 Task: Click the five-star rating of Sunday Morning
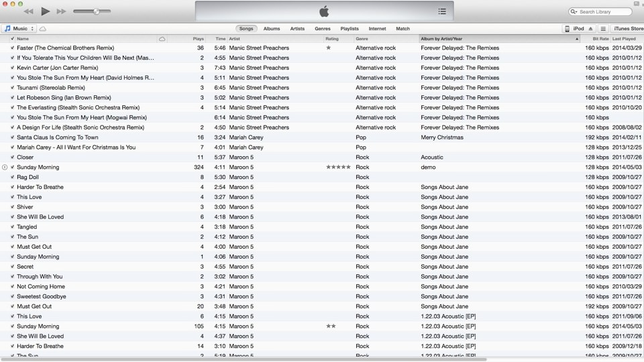point(338,167)
